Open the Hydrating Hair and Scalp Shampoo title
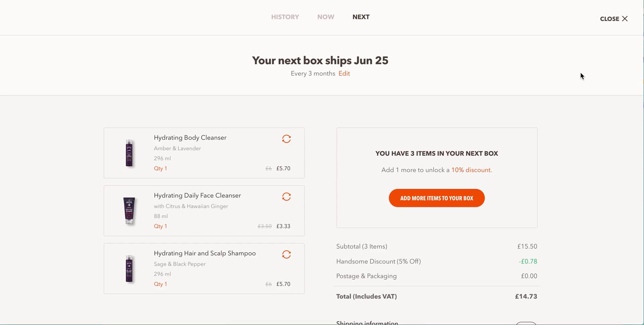 pyautogui.click(x=205, y=253)
